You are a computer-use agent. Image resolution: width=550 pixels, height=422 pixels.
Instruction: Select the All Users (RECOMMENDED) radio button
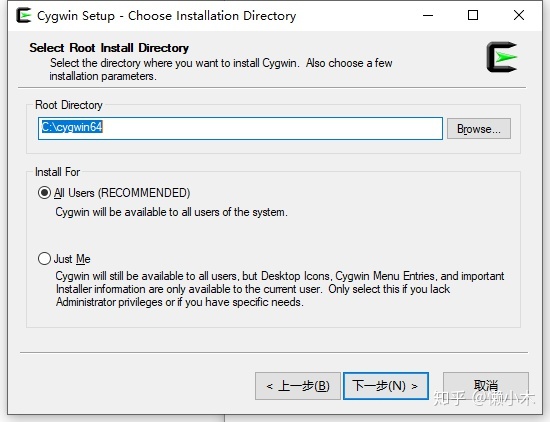point(44,193)
